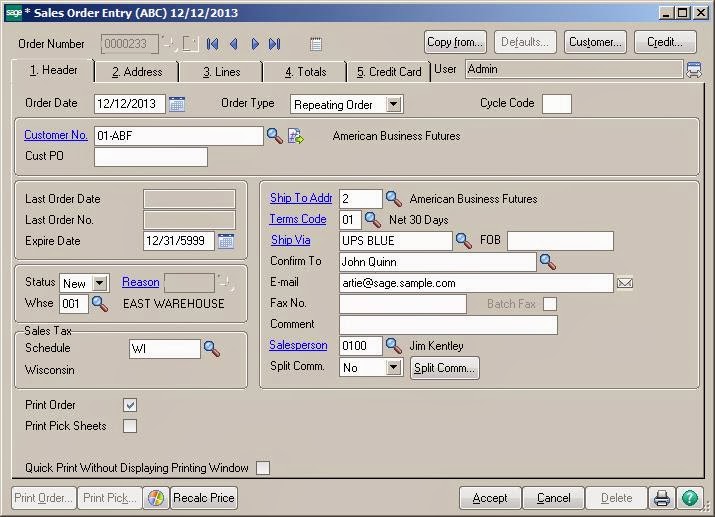The image size is (715, 517).
Task: Click the printer icon beside the User field
Action: pyautogui.click(x=694, y=70)
